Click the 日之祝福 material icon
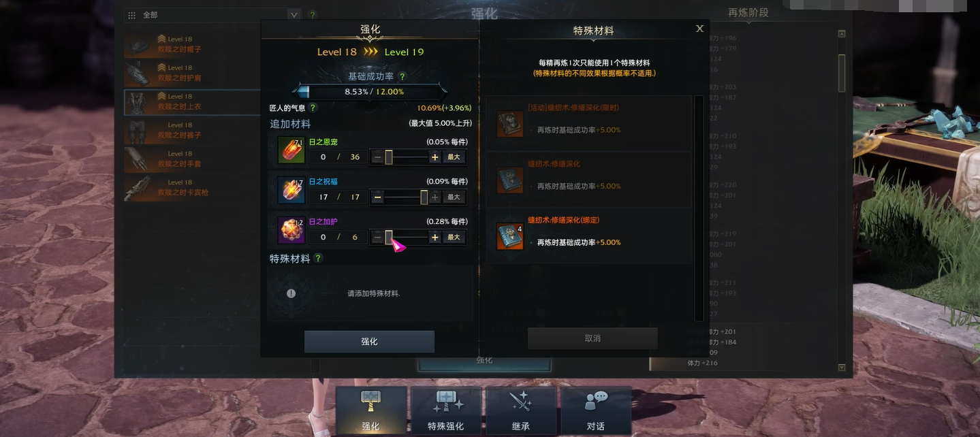The image size is (980, 437). [x=291, y=190]
